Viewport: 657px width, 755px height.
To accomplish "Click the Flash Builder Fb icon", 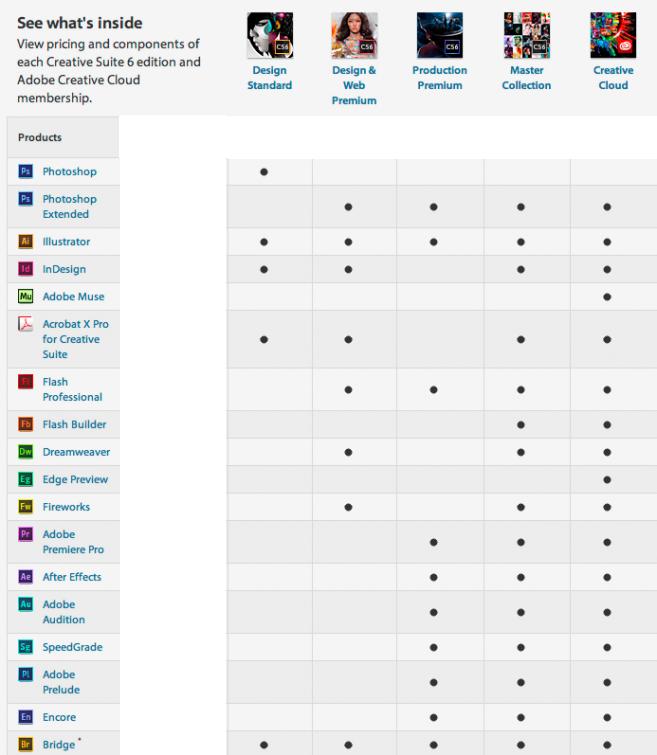I will pos(26,425).
